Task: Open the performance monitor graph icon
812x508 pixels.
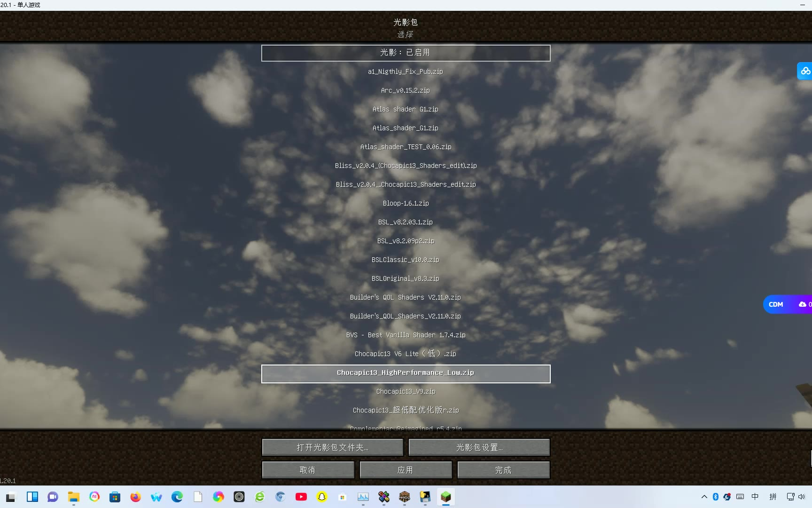Action: [x=363, y=497]
